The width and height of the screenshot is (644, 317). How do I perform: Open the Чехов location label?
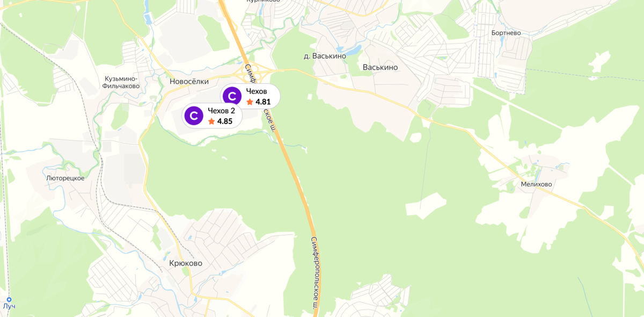(257, 91)
